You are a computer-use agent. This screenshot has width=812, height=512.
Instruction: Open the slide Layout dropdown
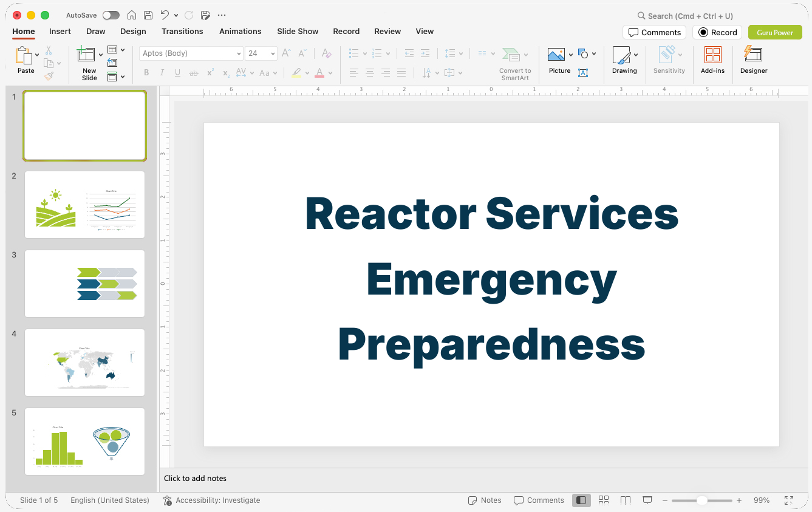coord(116,50)
